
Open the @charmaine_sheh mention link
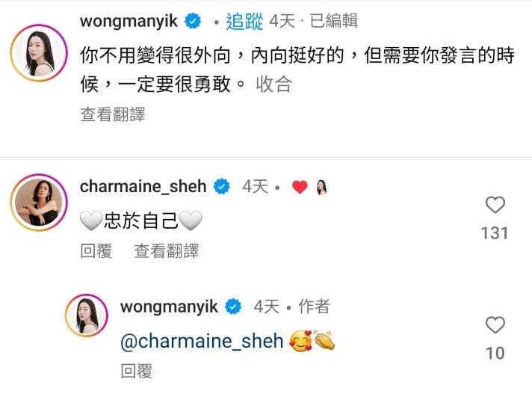(202, 341)
